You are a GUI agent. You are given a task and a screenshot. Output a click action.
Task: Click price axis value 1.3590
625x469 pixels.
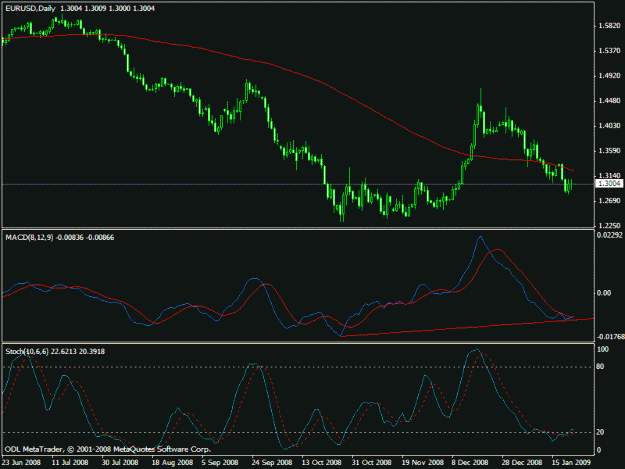click(609, 151)
